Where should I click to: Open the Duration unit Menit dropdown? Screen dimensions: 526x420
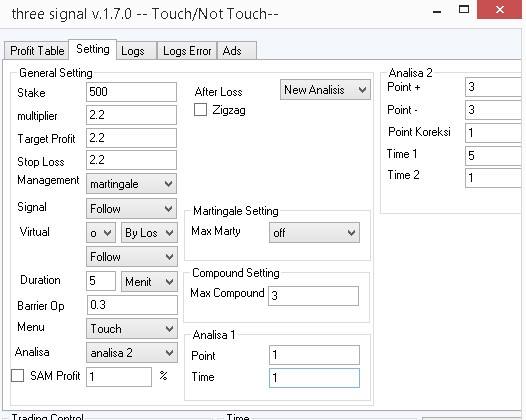point(149,281)
